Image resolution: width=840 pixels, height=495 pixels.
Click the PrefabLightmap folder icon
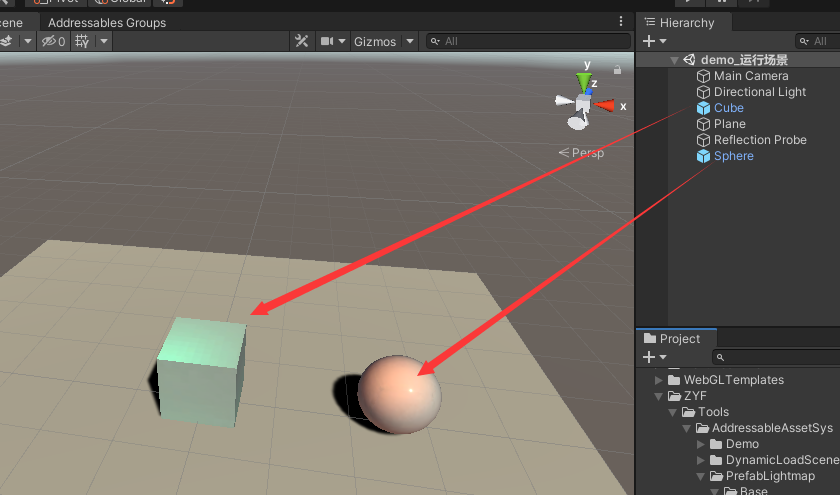click(x=716, y=476)
